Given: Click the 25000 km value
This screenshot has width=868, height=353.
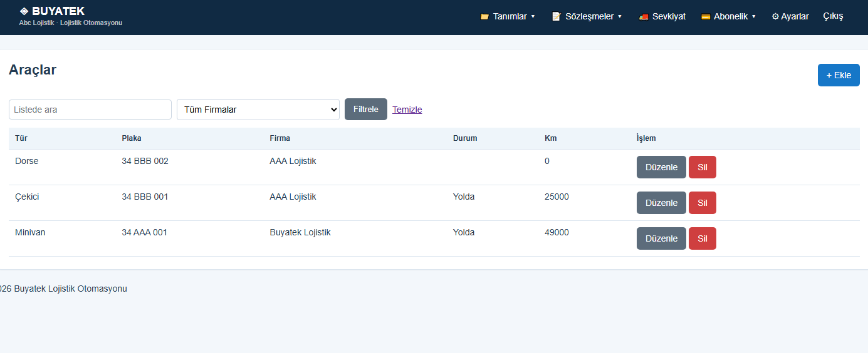Looking at the screenshot, I should [557, 197].
